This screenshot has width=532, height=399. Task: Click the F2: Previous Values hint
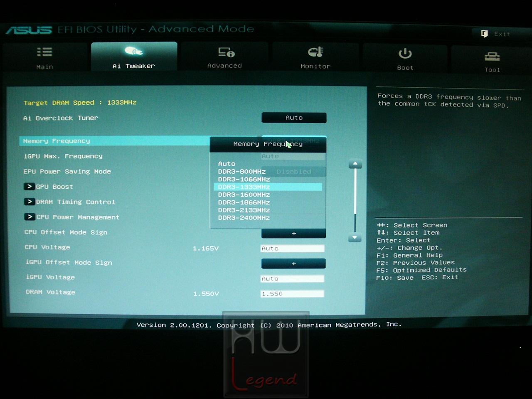(x=416, y=263)
